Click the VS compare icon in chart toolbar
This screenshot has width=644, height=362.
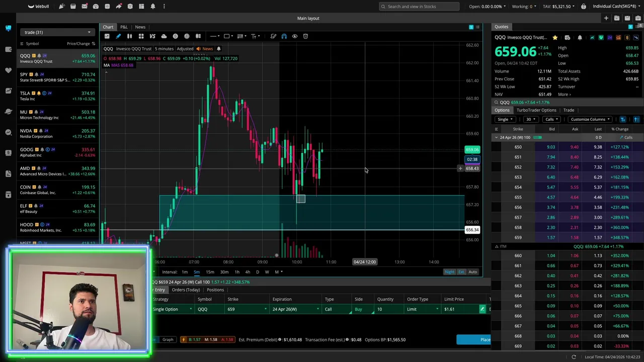(x=152, y=36)
